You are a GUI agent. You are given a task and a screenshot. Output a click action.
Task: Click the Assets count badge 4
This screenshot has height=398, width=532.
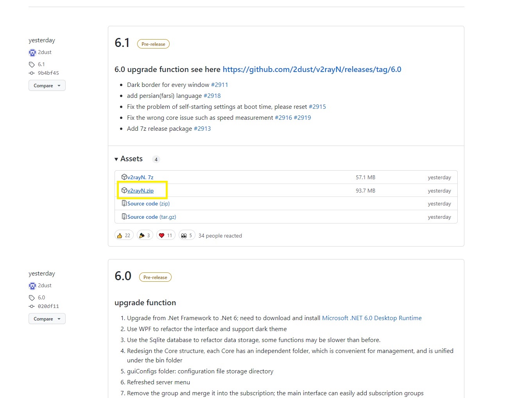(x=156, y=159)
